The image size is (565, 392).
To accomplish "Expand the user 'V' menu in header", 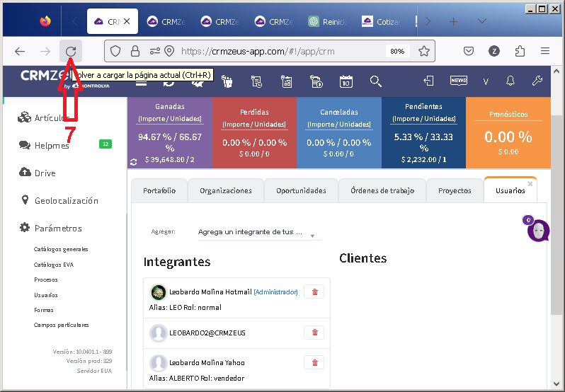I will point(486,81).
